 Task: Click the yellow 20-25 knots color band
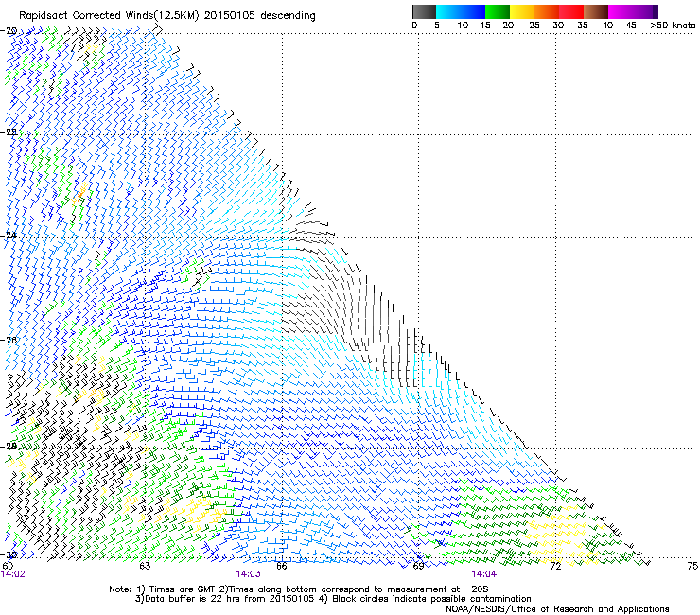tap(522, 11)
